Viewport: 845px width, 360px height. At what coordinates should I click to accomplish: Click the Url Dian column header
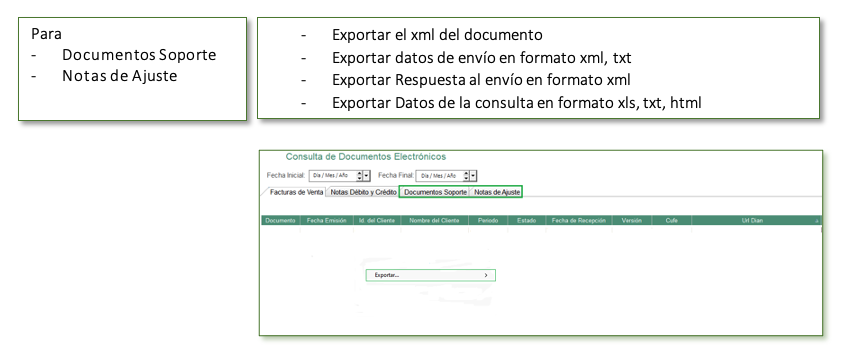click(752, 220)
